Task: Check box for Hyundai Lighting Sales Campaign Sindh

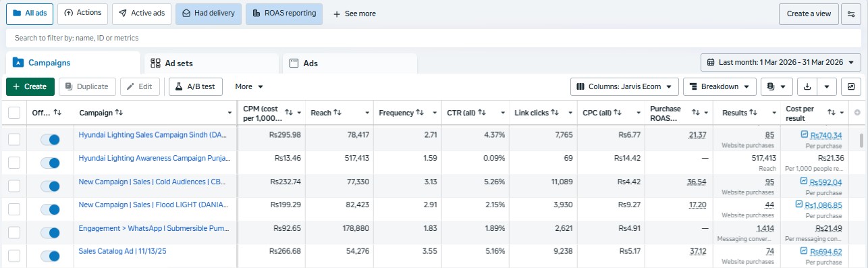Action: 14,139
